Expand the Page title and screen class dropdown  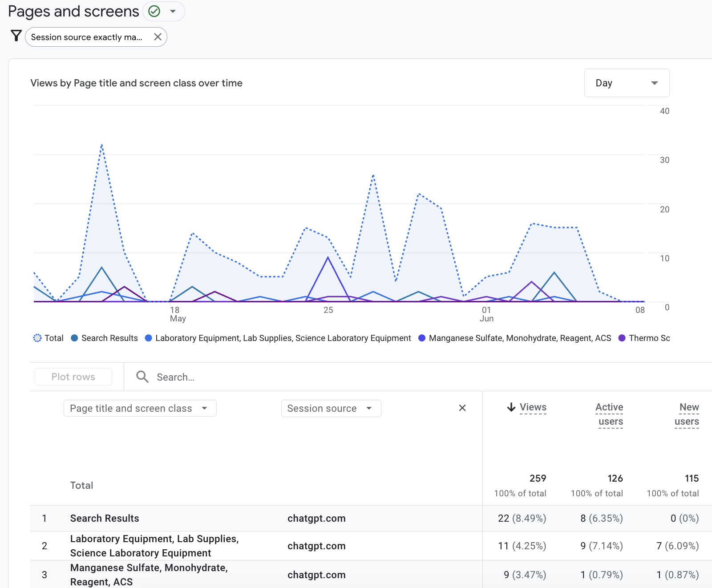pyautogui.click(x=140, y=408)
